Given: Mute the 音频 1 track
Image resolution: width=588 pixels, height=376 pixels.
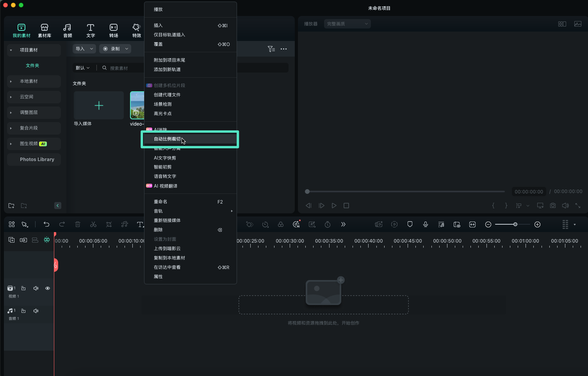Looking at the screenshot, I should click(36, 311).
